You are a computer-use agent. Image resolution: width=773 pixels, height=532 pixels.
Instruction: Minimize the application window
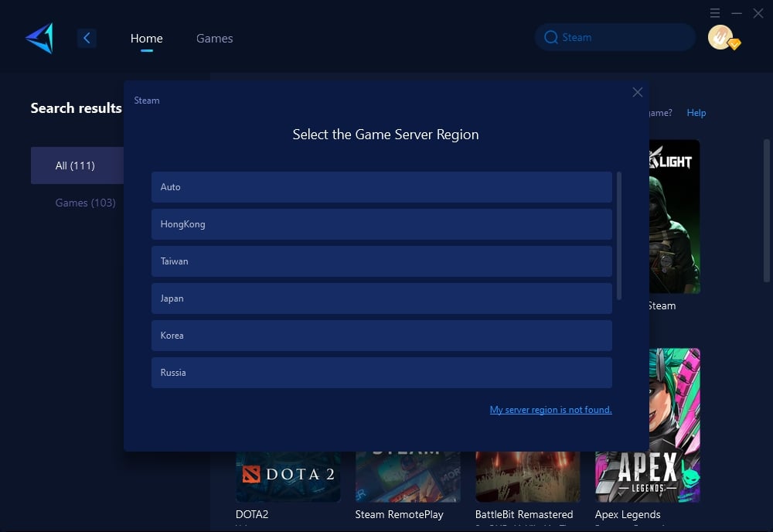tap(737, 13)
